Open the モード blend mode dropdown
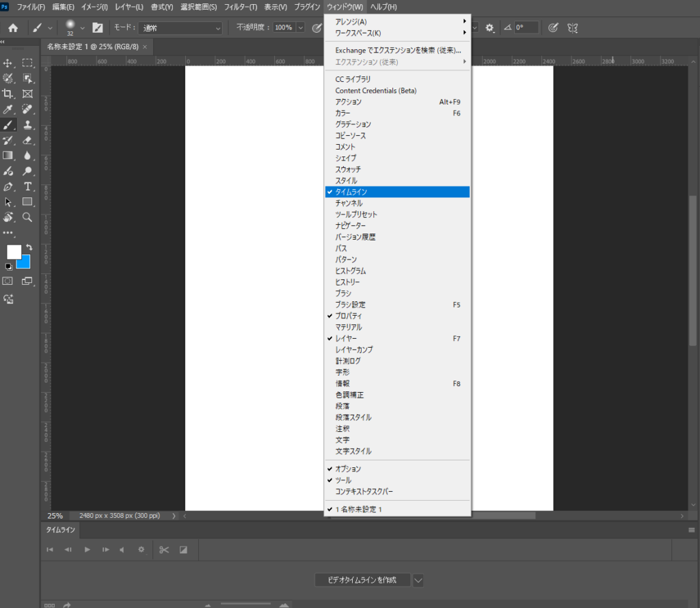The width and height of the screenshot is (700, 608). pyautogui.click(x=180, y=28)
